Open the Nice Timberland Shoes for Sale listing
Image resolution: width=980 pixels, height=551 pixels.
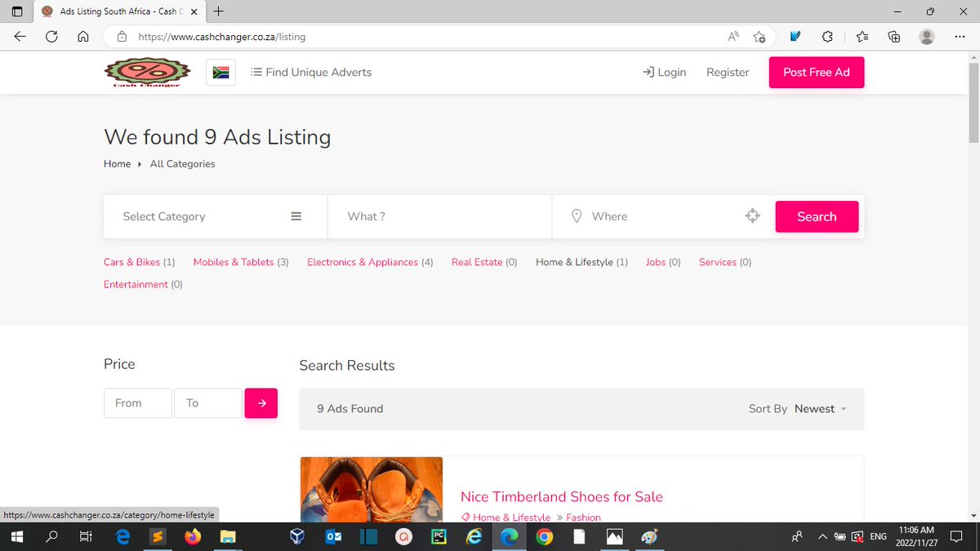coord(561,496)
